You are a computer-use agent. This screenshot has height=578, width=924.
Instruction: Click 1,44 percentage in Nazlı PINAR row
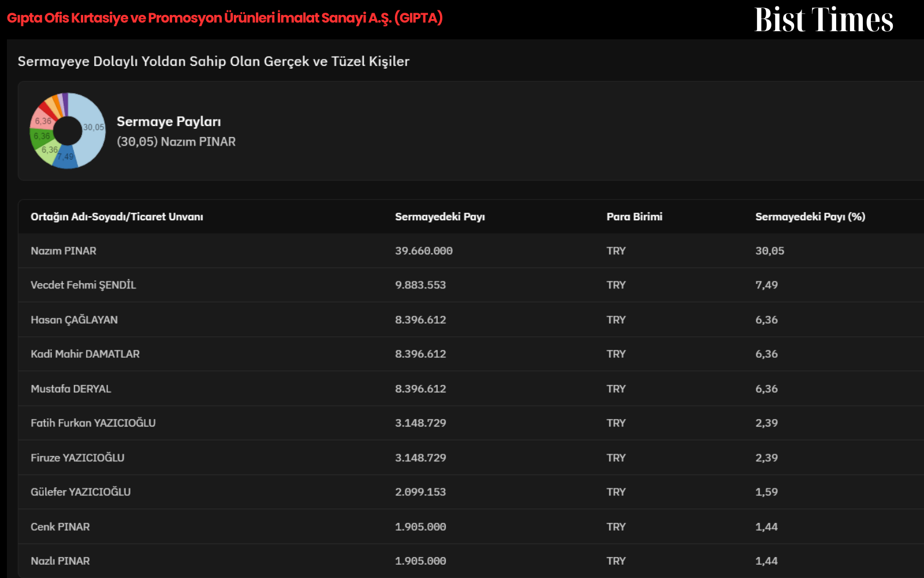(x=766, y=561)
